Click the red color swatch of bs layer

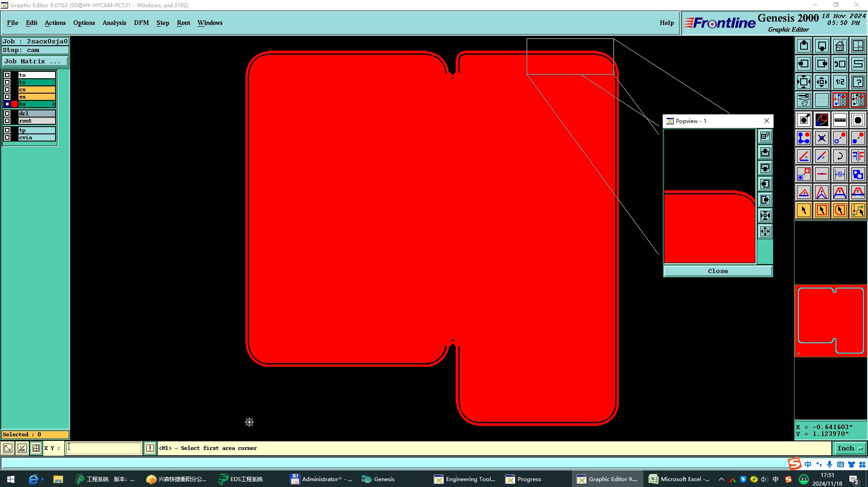pos(14,104)
